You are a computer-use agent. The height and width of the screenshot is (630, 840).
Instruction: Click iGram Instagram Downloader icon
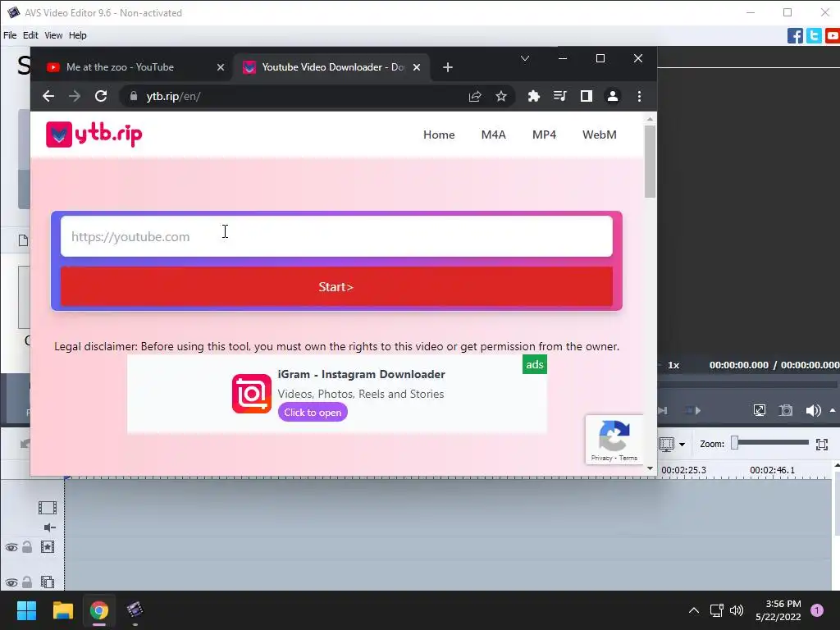point(252,394)
